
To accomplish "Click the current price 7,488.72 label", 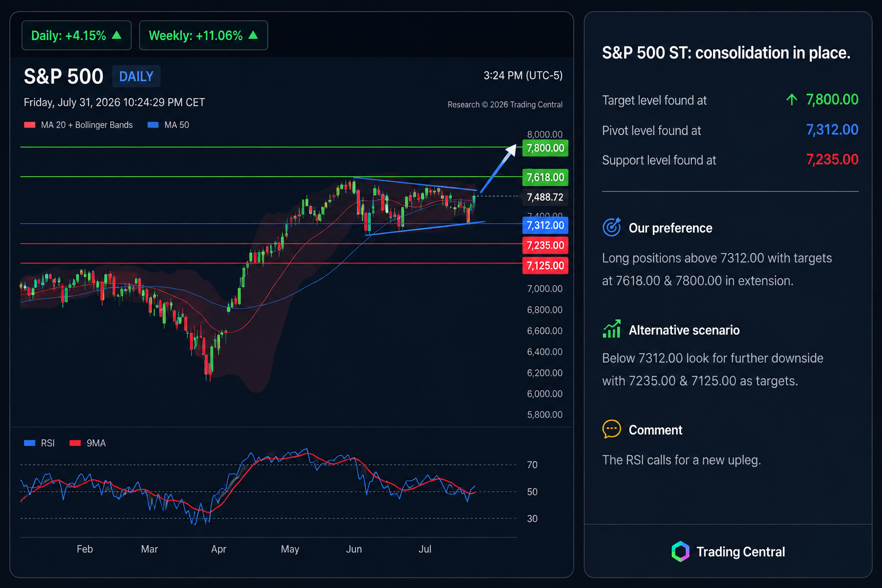I will click(x=545, y=197).
